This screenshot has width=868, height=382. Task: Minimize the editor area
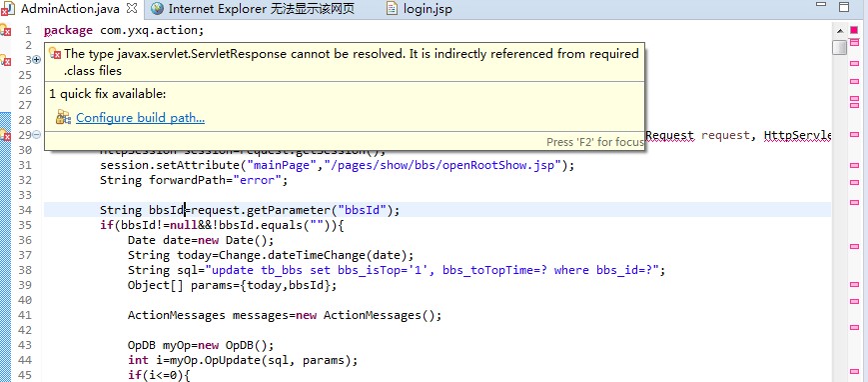click(821, 5)
